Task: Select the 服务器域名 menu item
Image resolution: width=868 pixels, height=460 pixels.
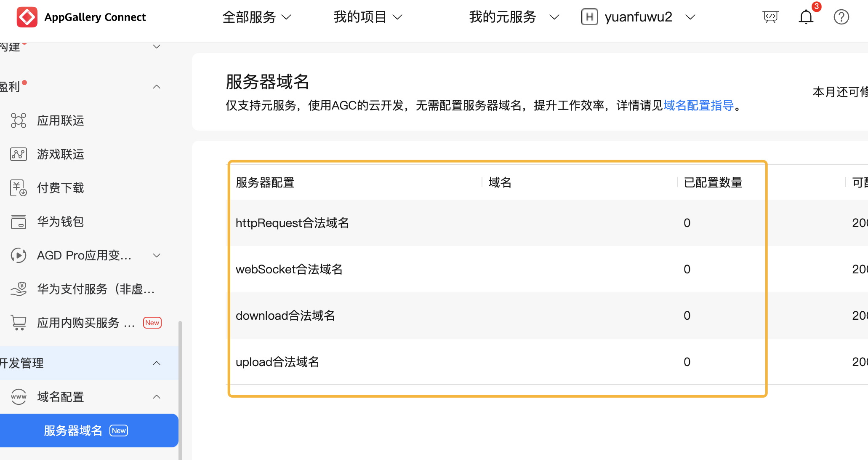Action: (73, 431)
